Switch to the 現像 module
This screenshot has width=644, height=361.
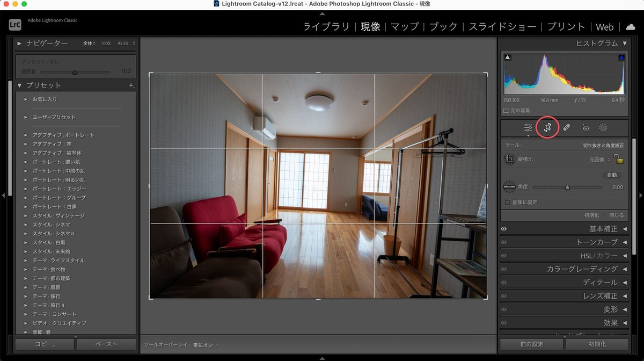click(370, 26)
